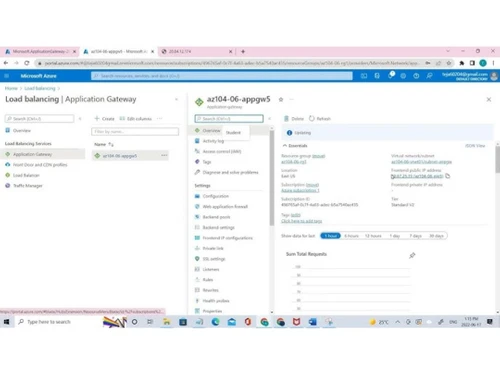The height and width of the screenshot is (375, 500).
Task: Open the Azure help question mark
Action: tap(416, 76)
